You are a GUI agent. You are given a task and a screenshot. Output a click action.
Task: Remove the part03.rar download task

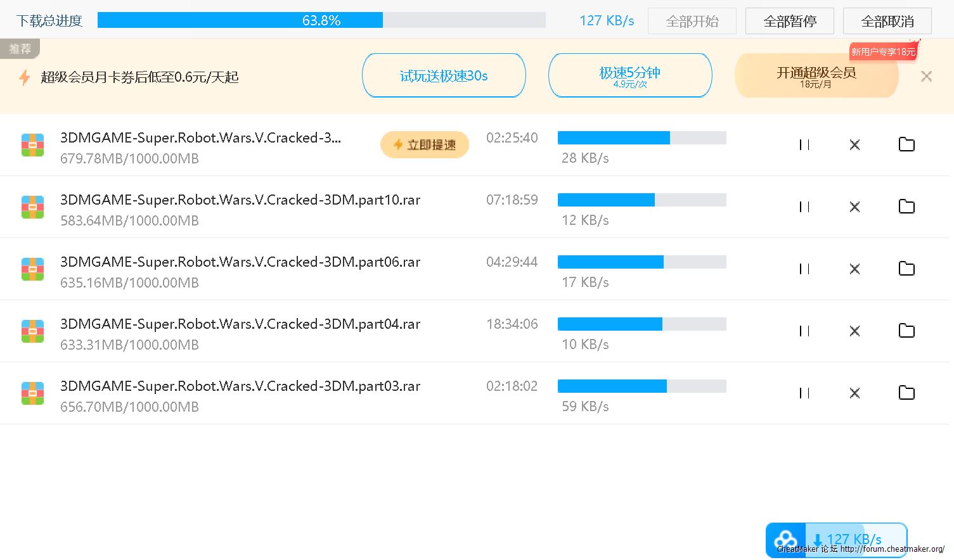tap(854, 393)
